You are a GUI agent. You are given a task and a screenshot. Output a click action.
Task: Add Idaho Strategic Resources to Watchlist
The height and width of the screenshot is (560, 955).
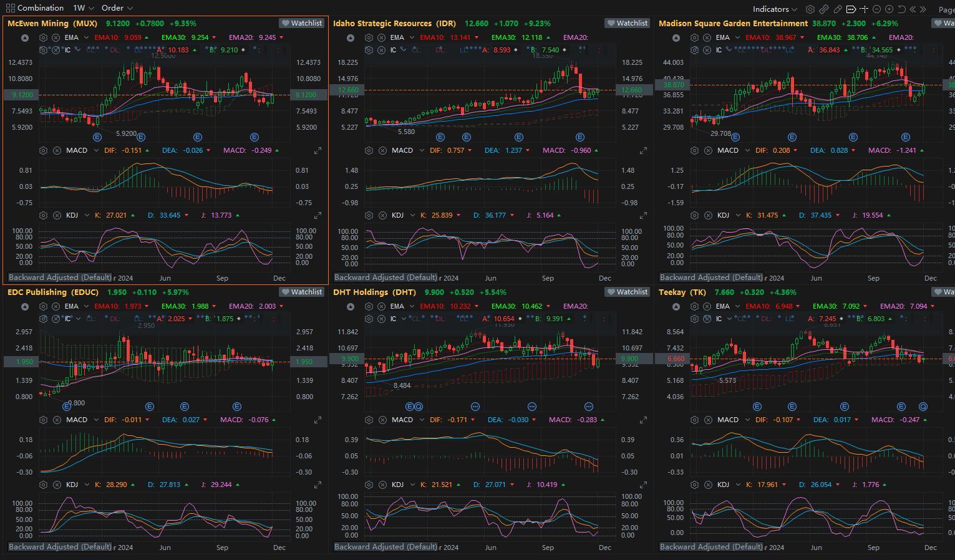(x=627, y=23)
